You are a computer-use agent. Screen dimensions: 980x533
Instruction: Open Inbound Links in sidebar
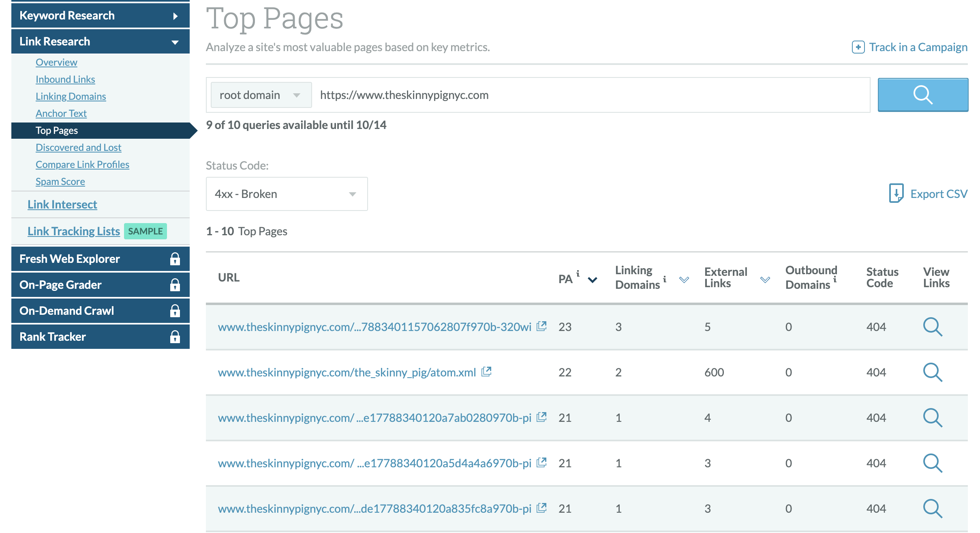pos(65,80)
